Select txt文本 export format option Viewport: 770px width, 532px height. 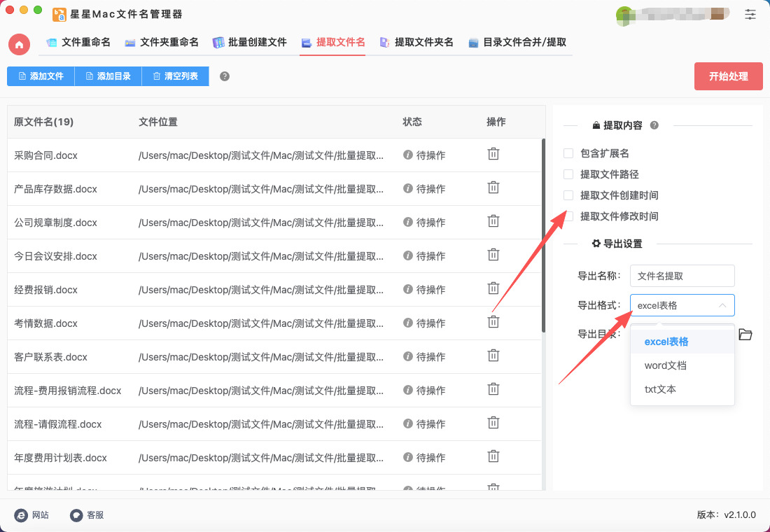tap(660, 389)
